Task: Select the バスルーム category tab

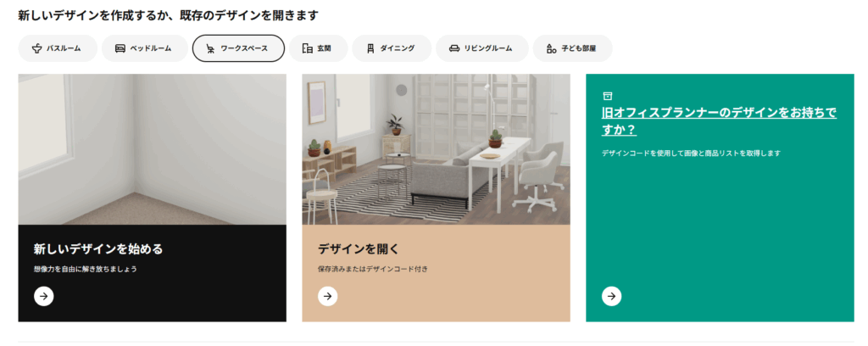Action: [x=58, y=48]
